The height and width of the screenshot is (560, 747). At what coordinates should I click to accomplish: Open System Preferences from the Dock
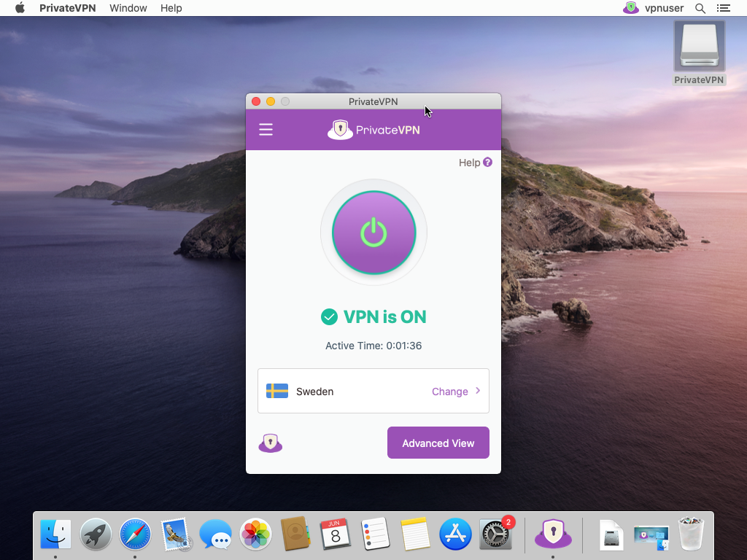496,534
